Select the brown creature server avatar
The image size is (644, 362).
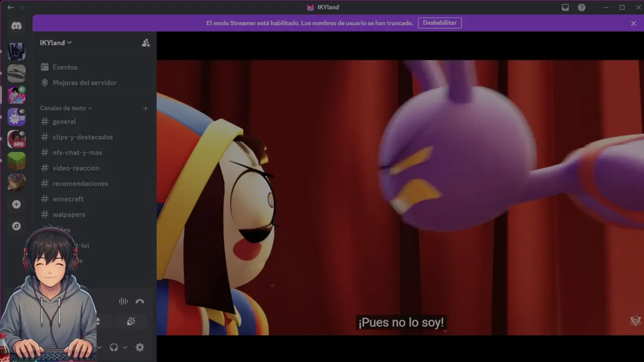pyautogui.click(x=17, y=183)
